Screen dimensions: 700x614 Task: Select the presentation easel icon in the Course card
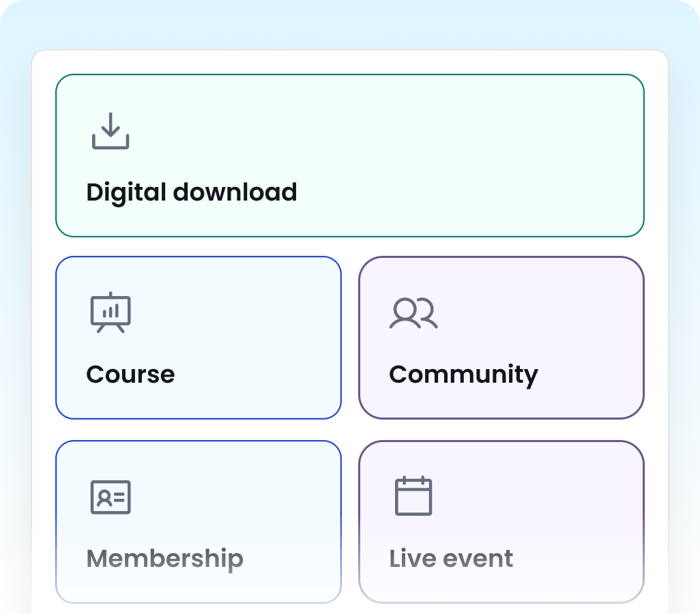pos(111,312)
